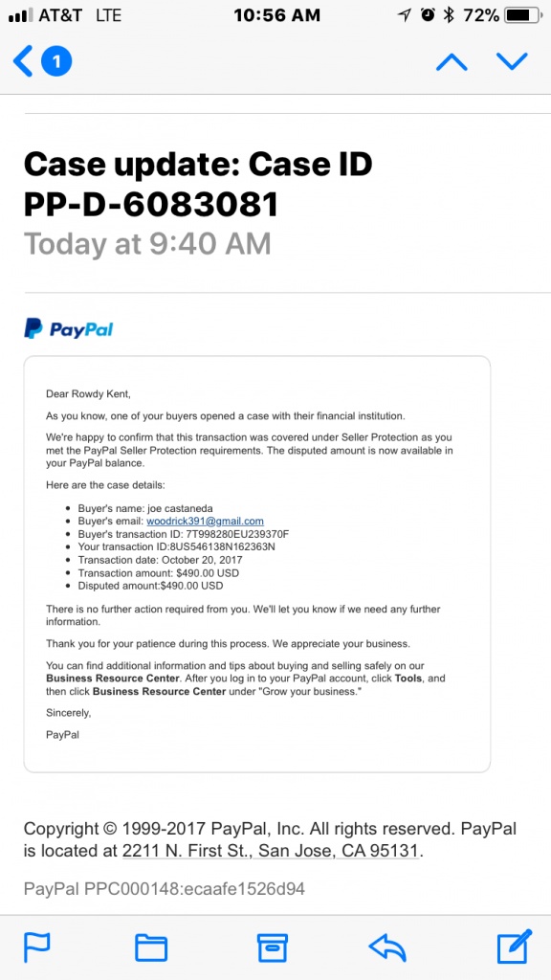Screen dimensions: 551x980
Task: Tap the PayPal logo in email
Action: (69, 329)
